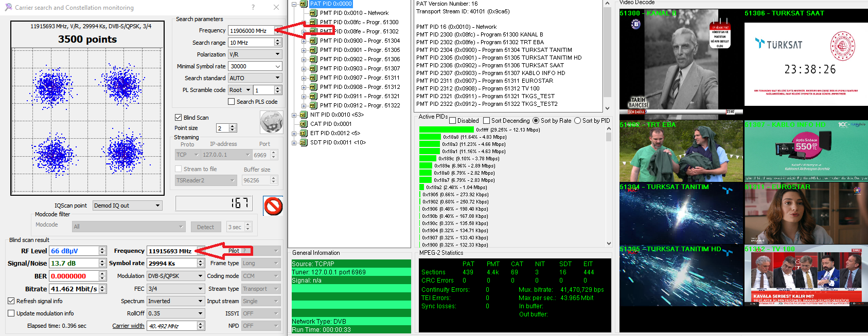Click the Search parameters Frequency input field
This screenshot has height=336, width=868.
click(x=252, y=31)
